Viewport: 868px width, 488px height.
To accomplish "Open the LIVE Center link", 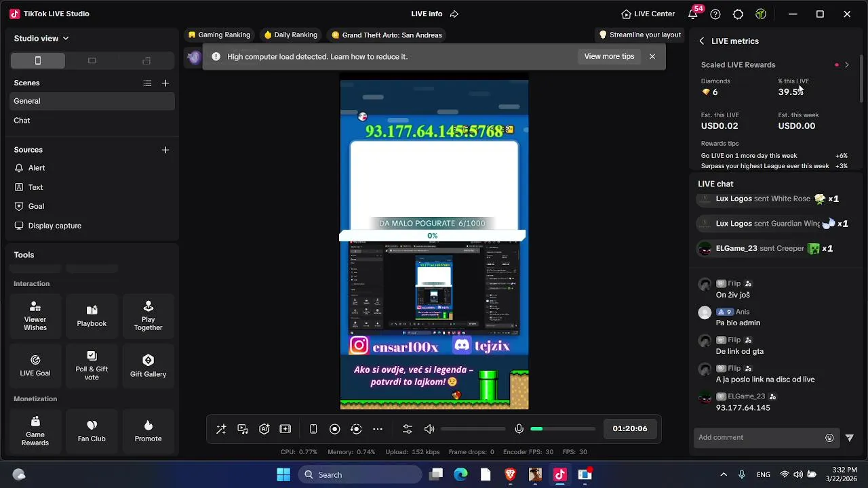I will click(648, 14).
